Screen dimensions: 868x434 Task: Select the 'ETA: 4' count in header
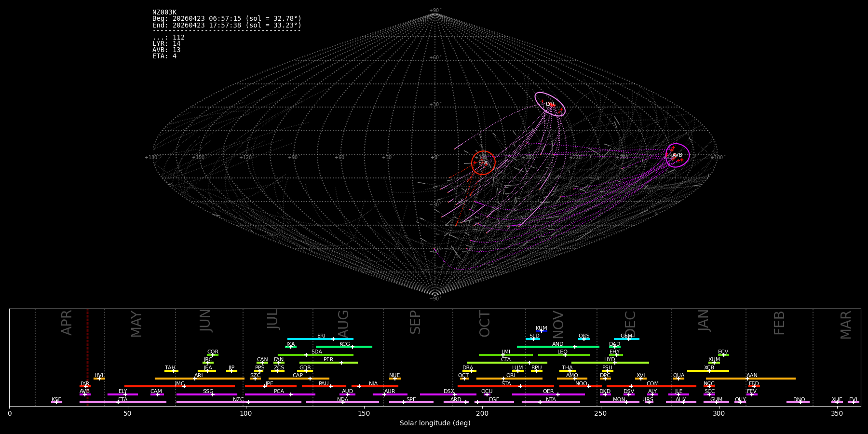pyautogui.click(x=164, y=56)
